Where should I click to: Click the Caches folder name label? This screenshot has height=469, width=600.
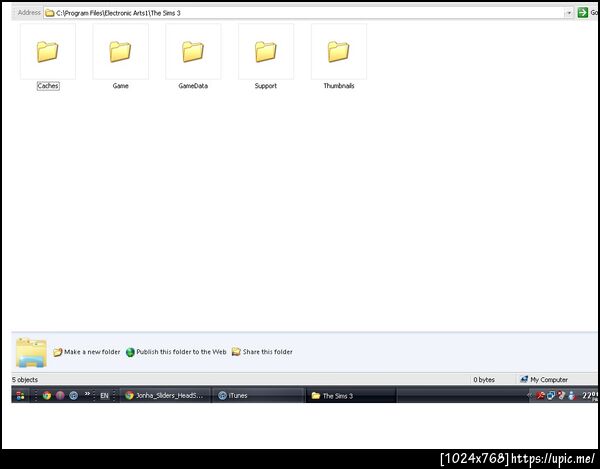click(x=48, y=86)
